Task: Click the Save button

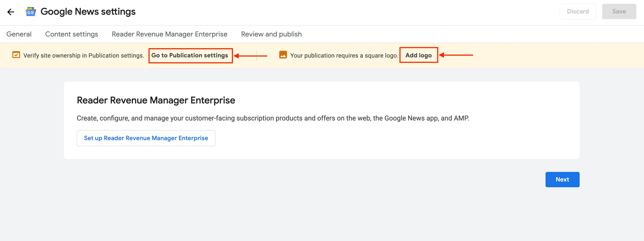Action: click(x=619, y=12)
